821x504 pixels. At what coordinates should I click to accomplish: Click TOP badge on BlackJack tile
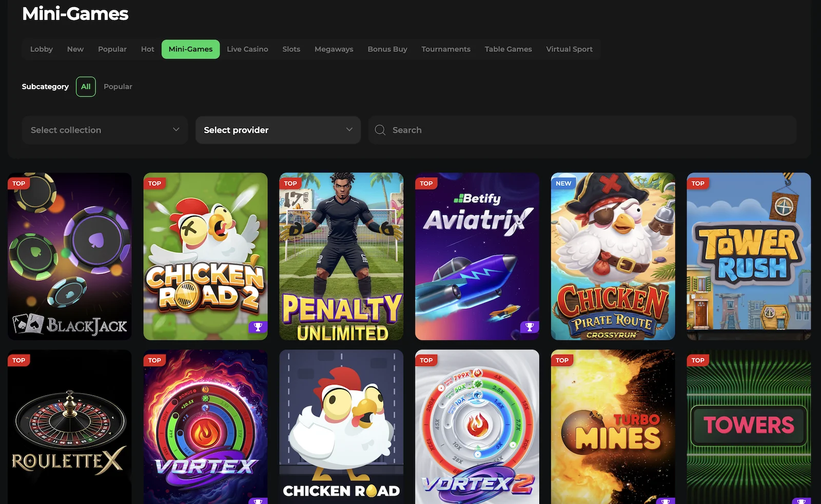pos(19,183)
